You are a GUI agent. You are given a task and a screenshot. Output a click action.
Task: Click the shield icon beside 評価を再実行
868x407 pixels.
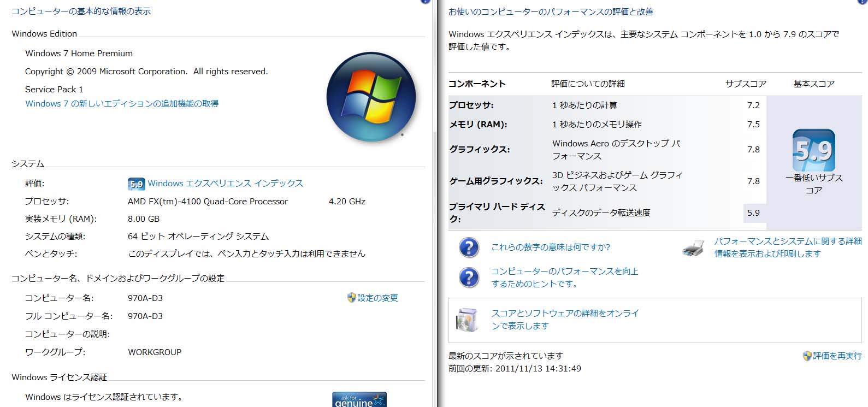807,356
